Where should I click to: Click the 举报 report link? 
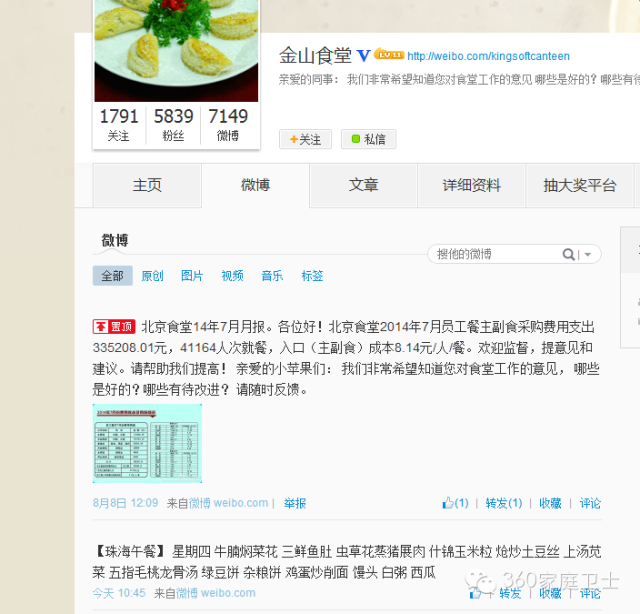[295, 503]
